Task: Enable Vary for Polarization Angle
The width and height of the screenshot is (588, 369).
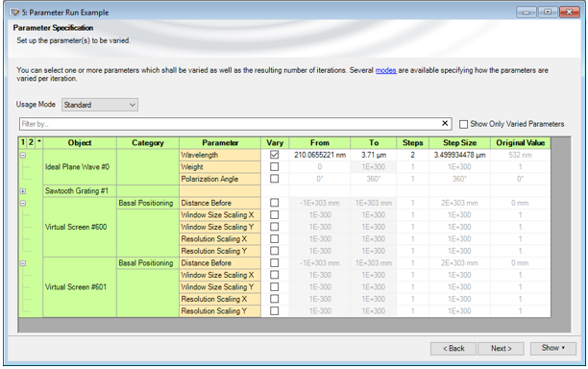Action: [275, 179]
